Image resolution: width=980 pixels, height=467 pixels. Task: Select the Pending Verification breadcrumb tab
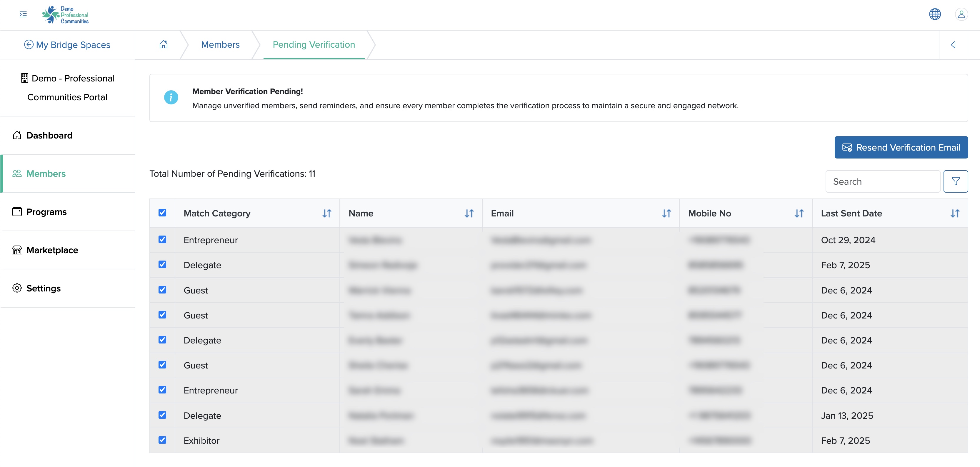(x=314, y=44)
